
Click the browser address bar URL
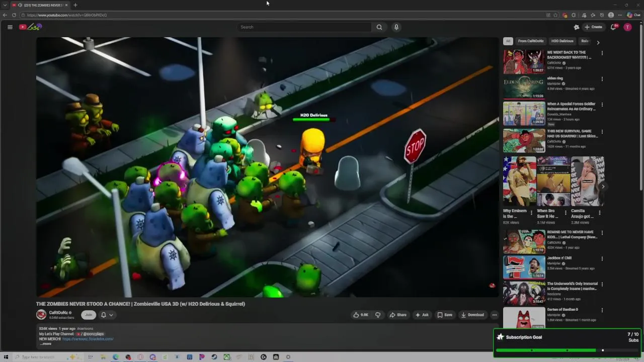67,15
